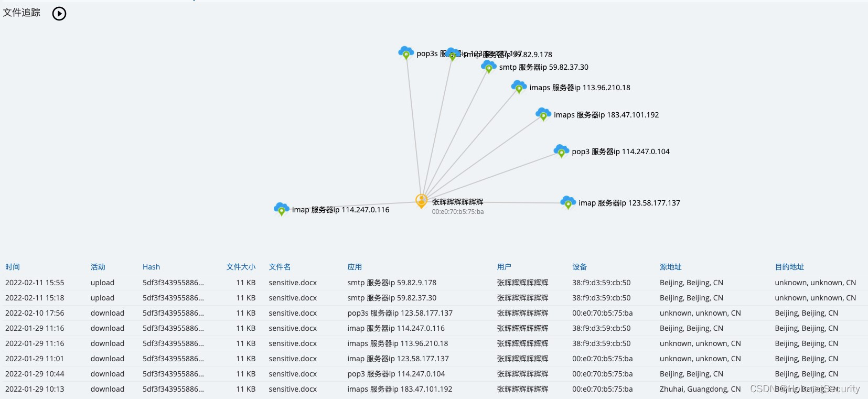The height and width of the screenshot is (399, 868).
Task: Sort table by 文件大小 column header
Action: pyautogui.click(x=241, y=267)
